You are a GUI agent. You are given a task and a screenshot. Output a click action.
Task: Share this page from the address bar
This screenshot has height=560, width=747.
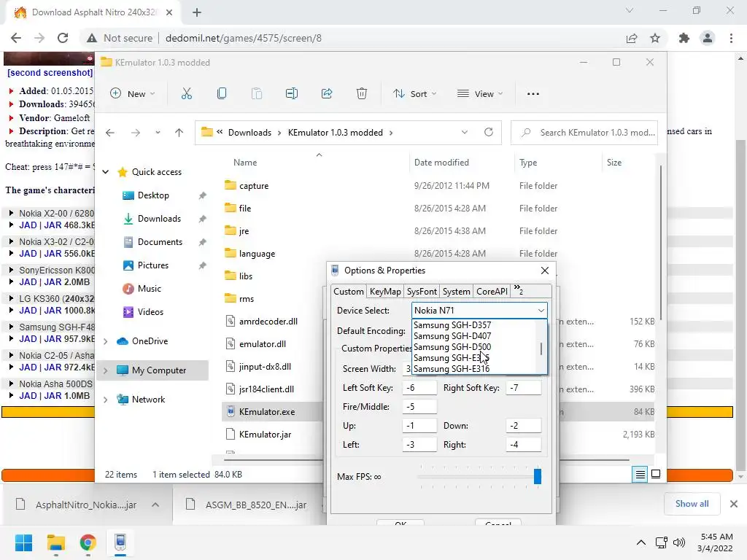click(632, 38)
